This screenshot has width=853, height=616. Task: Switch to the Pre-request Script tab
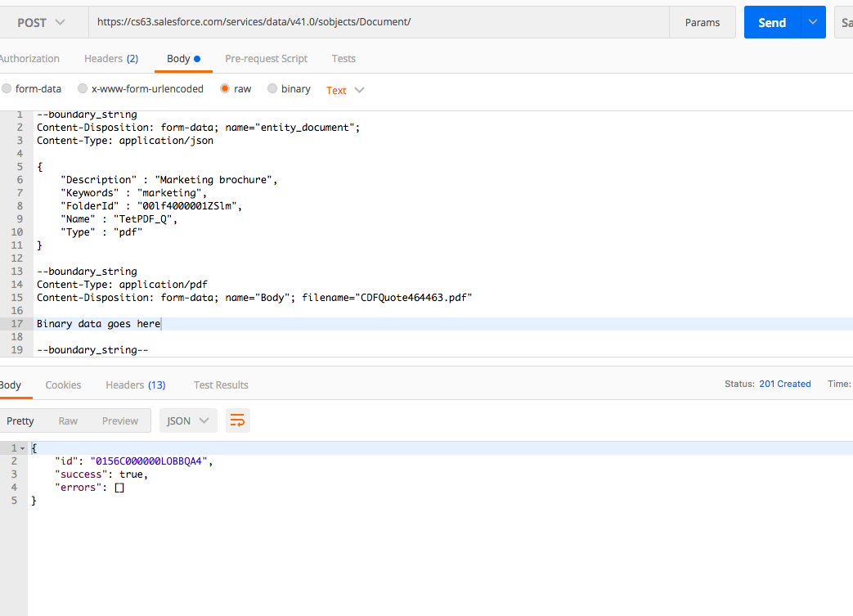266,58
